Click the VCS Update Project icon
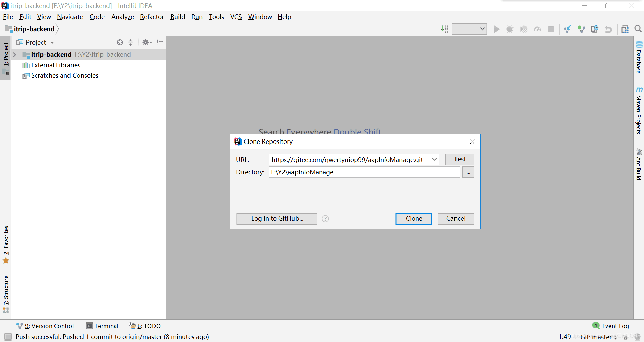Screen dimensions: 644x342 568,29
